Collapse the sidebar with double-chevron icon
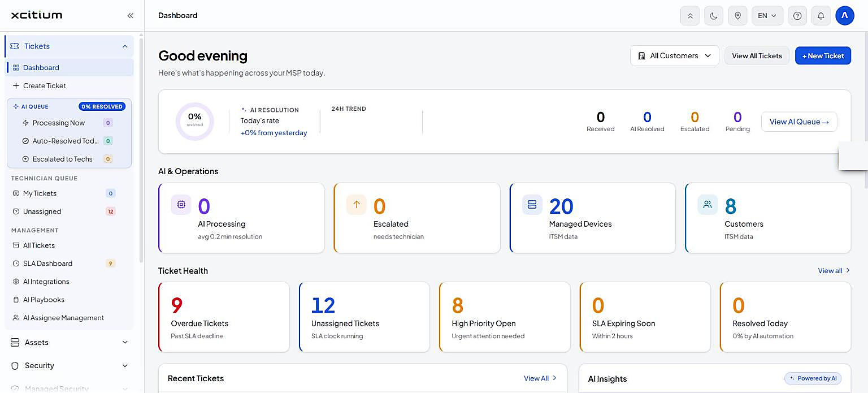 point(131,16)
